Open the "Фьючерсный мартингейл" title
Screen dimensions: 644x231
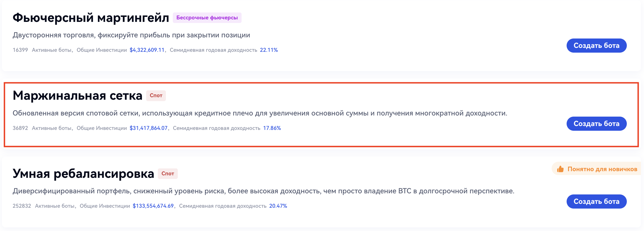tap(91, 18)
